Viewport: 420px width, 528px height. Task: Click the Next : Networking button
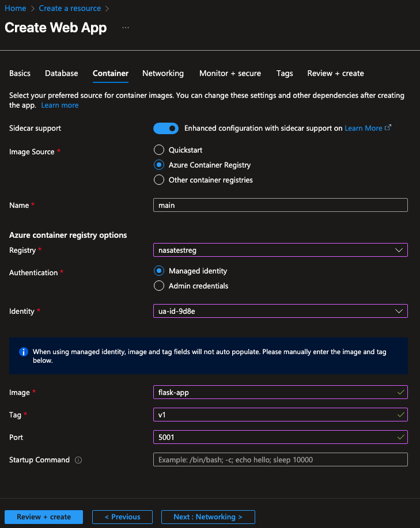[208, 516]
